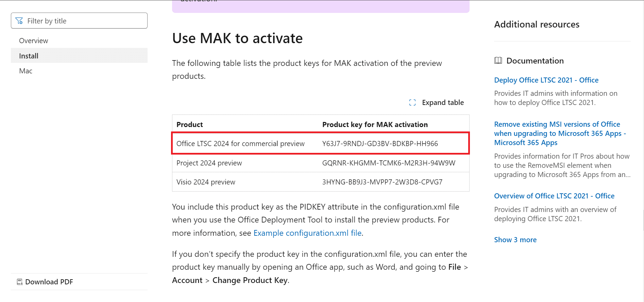The height and width of the screenshot is (302, 644).
Task: Click the Product column header
Action: (x=190, y=125)
